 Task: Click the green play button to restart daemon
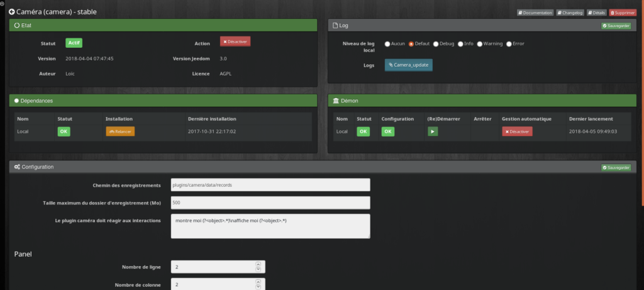[433, 131]
